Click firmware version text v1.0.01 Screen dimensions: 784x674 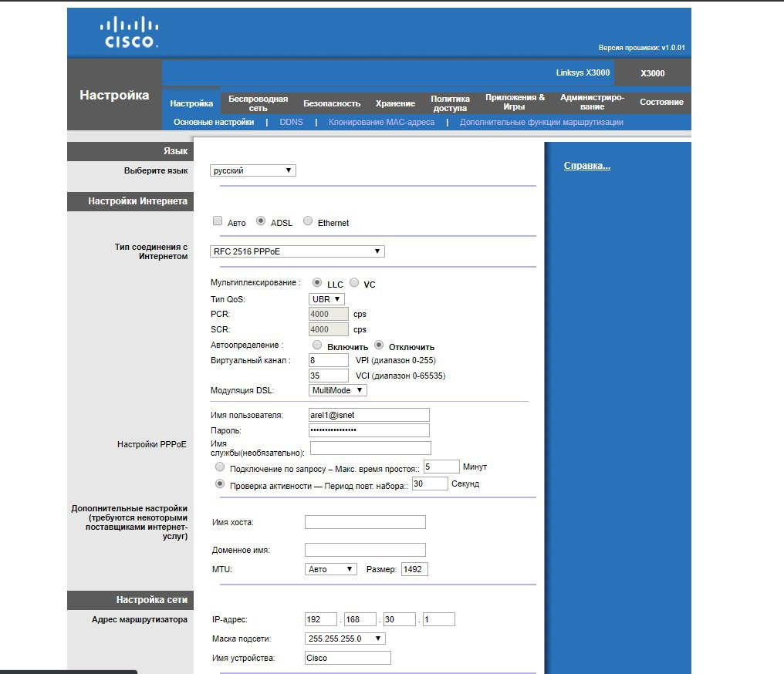tap(641, 48)
